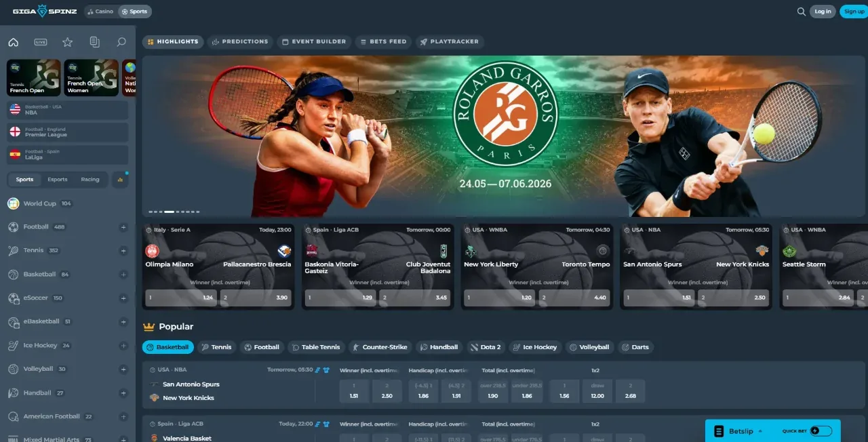The height and width of the screenshot is (442, 868).
Task: Open the Bets Feed tab
Action: pos(383,41)
